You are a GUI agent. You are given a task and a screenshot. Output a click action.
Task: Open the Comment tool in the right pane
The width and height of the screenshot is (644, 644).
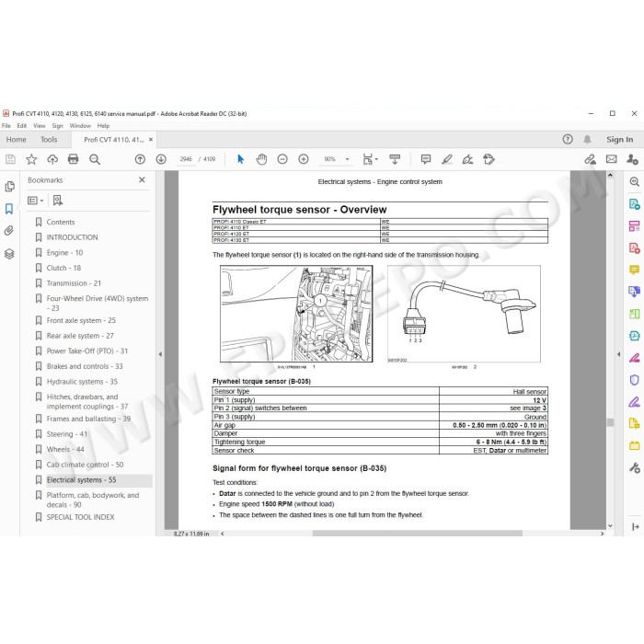pos(634,270)
